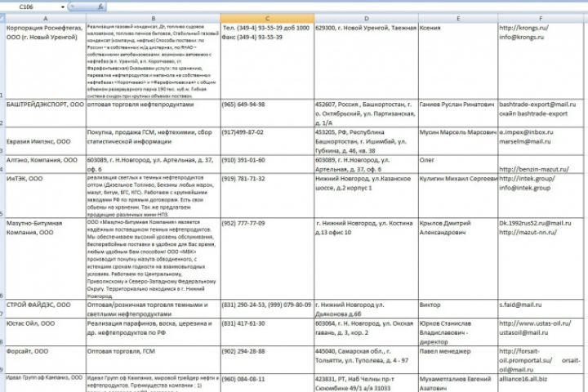Select company cell 'Форсайт, ООО'
Viewport: 588px width, 392px height.
[46, 359]
